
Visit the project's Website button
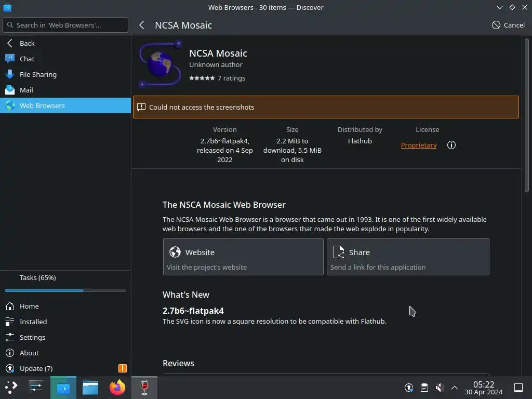pyautogui.click(x=243, y=257)
